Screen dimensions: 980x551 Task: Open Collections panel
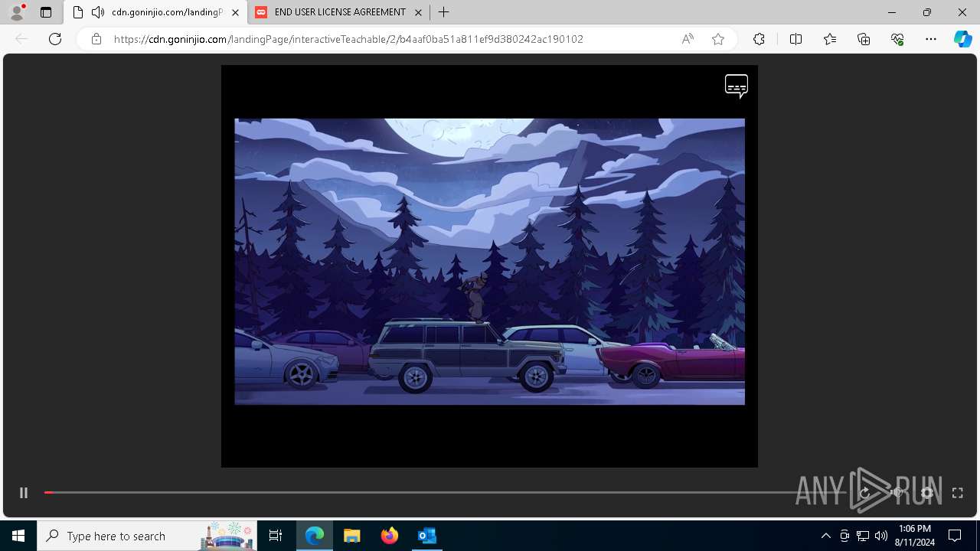[x=864, y=39]
